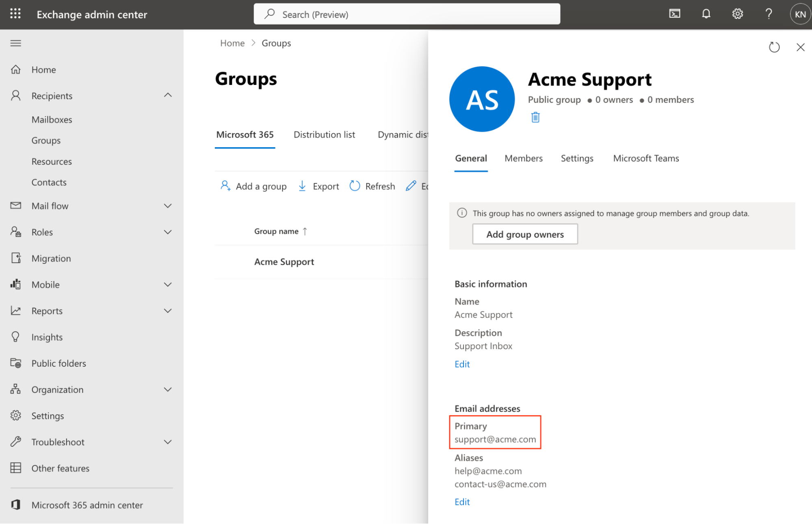This screenshot has height=524, width=812.
Task: Delete the Acme Support group with trash icon
Action: [535, 117]
